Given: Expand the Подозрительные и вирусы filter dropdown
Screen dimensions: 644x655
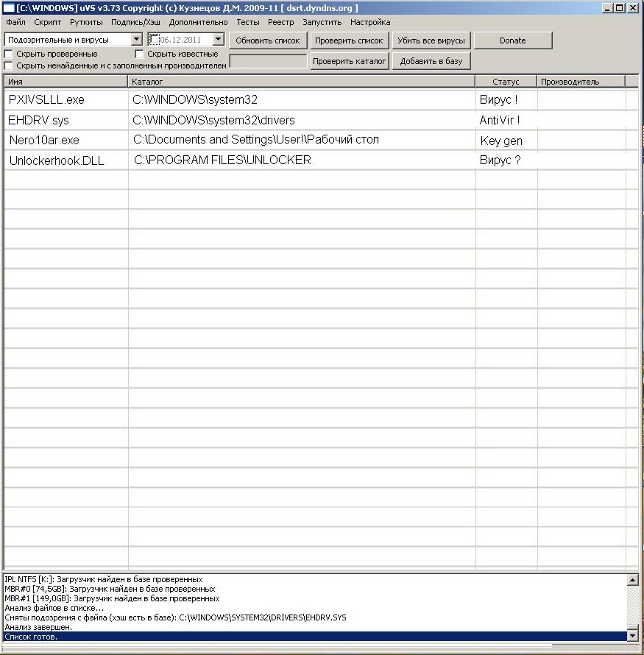Looking at the screenshot, I should [136, 39].
